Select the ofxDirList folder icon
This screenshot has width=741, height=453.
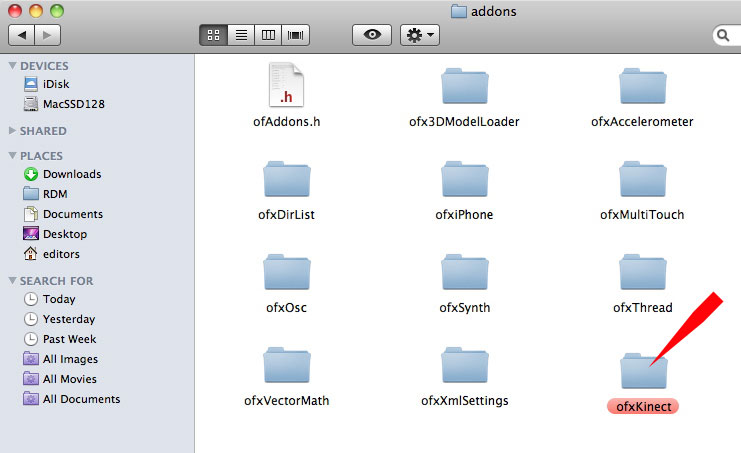(x=286, y=179)
